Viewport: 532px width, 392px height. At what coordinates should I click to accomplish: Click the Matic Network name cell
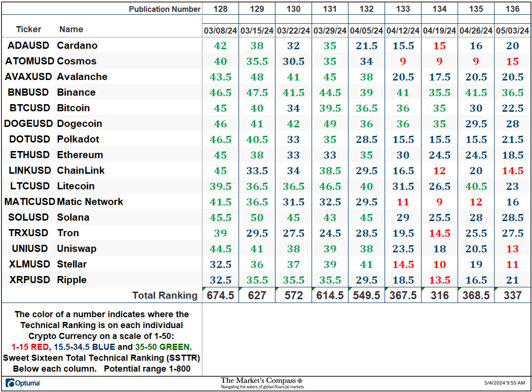pos(90,201)
